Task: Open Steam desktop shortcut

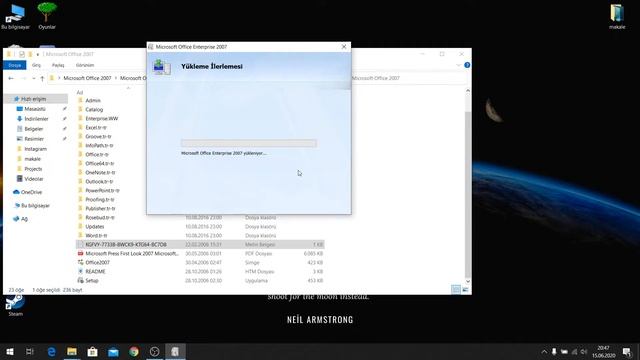Action: tap(15, 306)
